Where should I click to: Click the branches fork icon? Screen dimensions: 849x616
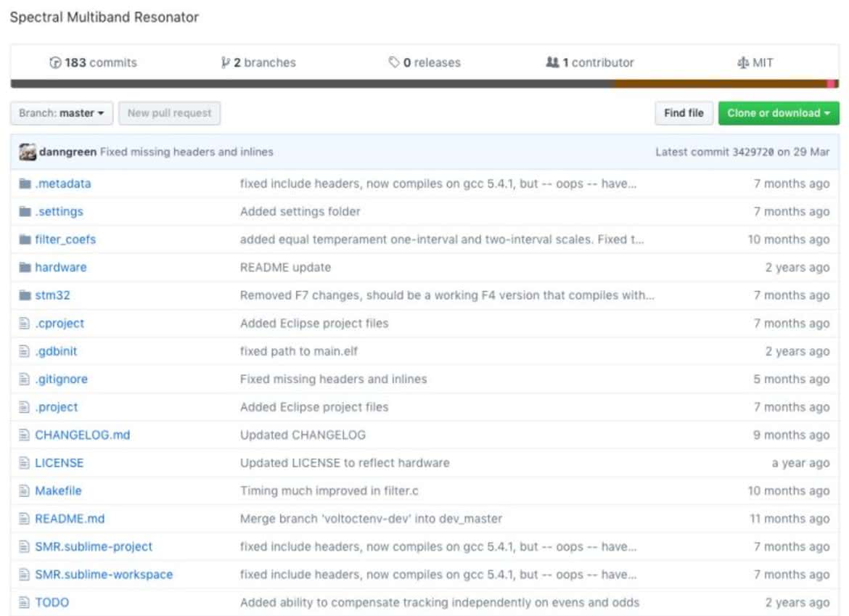[x=225, y=63]
